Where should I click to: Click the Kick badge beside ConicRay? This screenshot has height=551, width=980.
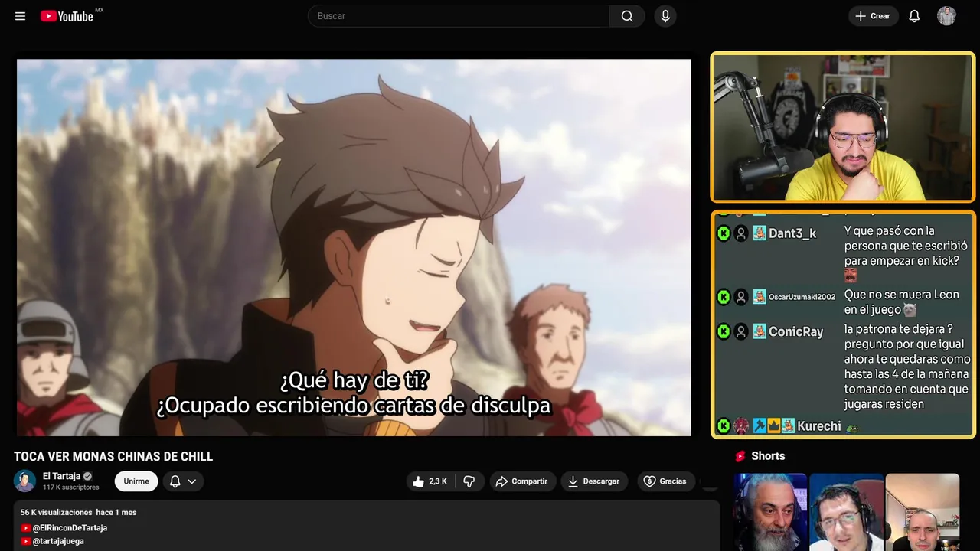coord(723,331)
